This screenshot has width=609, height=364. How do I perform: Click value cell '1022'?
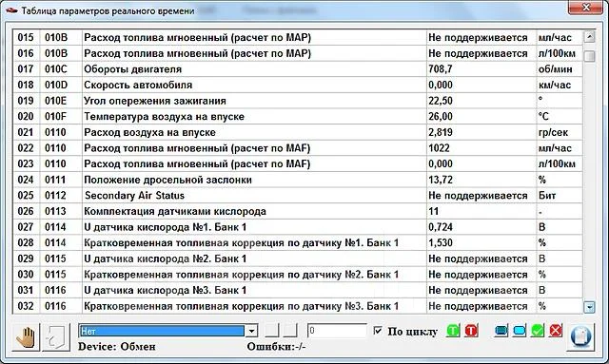(x=481, y=148)
